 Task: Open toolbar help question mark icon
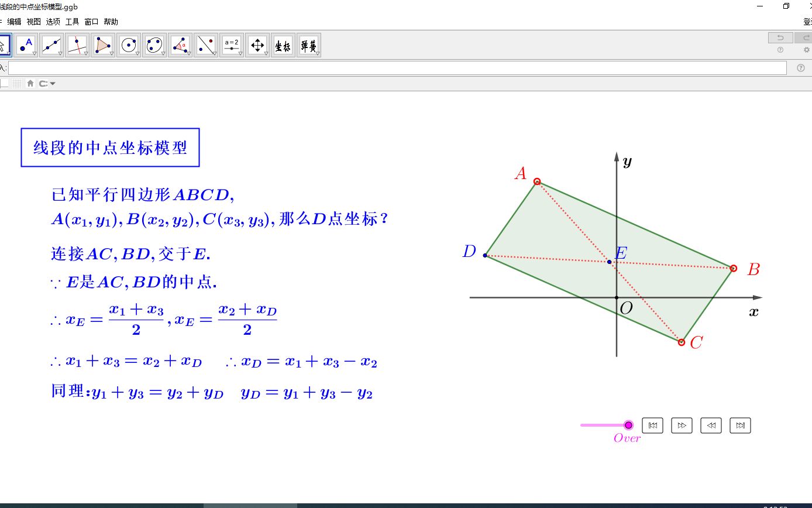coord(780,50)
